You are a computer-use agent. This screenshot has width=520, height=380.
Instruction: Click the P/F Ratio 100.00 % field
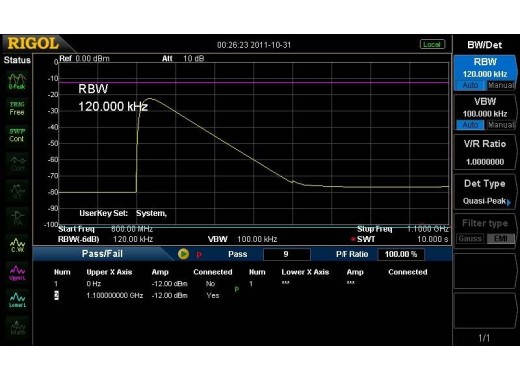pyautogui.click(x=401, y=254)
